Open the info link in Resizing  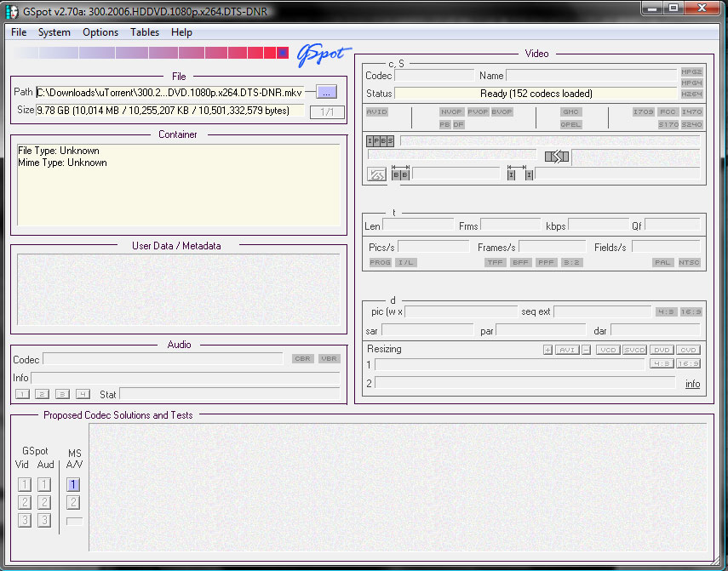point(693,384)
